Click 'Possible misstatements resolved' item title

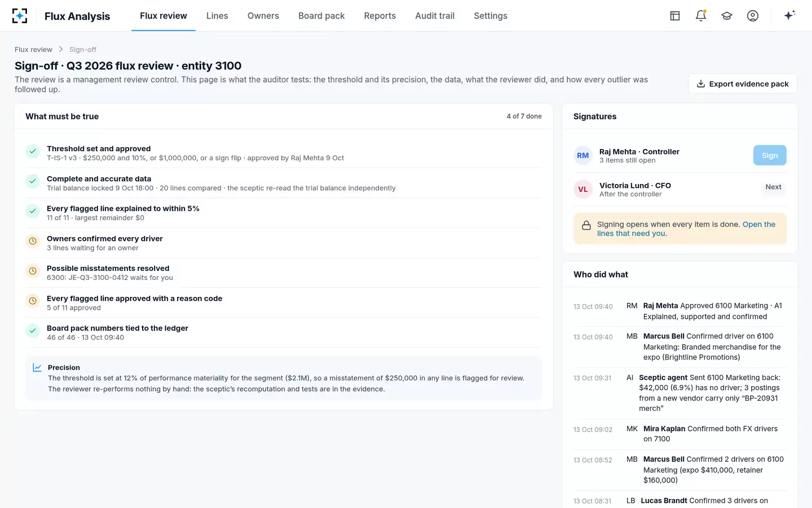(108, 268)
